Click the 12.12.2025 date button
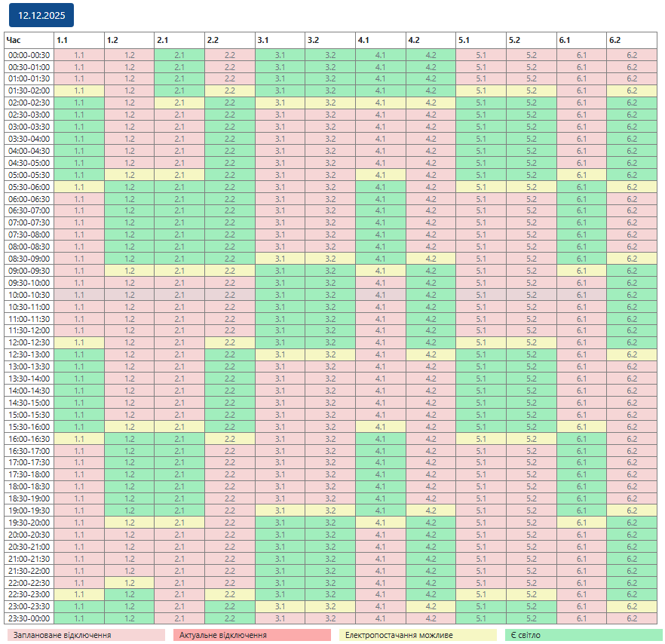This screenshot has width=665, height=644. (41, 14)
